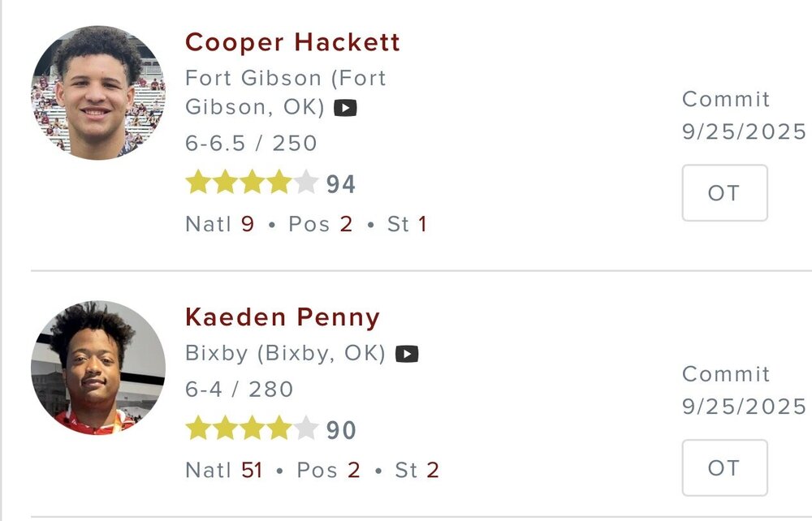Open Cooper Hackett's video highlights icon
Viewport: 812px width, 521px height.
pyautogui.click(x=345, y=108)
